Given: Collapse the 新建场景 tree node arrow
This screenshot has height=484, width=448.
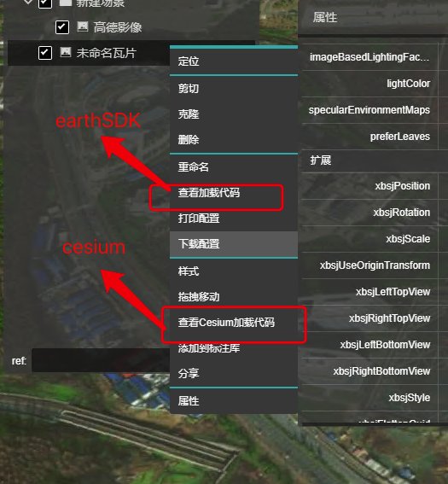Looking at the screenshot, I should click(x=28, y=2).
